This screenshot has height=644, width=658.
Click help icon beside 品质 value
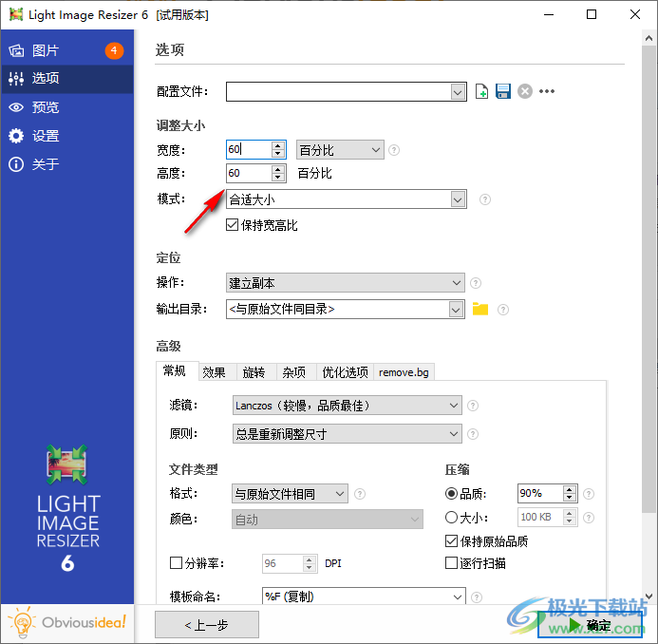[589, 494]
